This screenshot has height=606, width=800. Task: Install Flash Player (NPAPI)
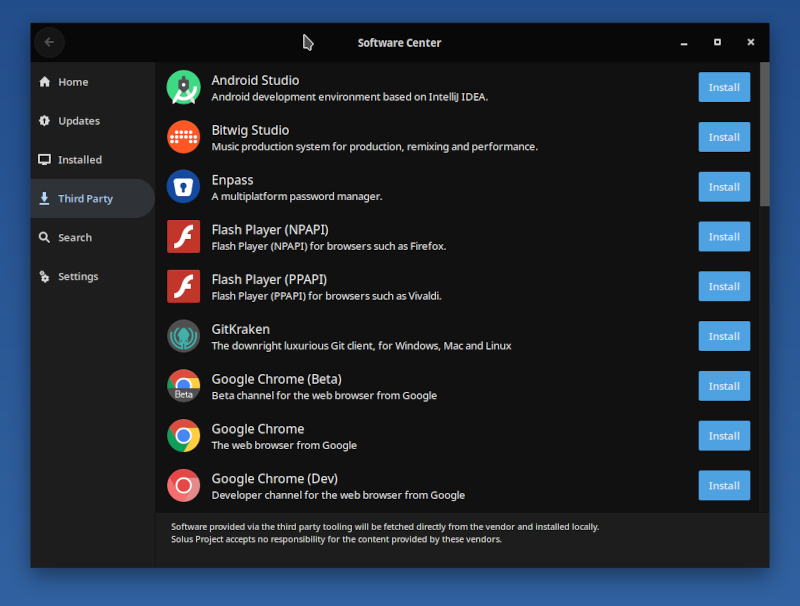pos(724,237)
